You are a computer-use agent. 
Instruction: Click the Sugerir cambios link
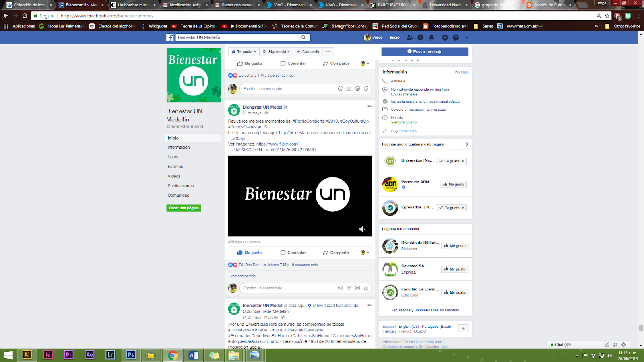[404, 131]
